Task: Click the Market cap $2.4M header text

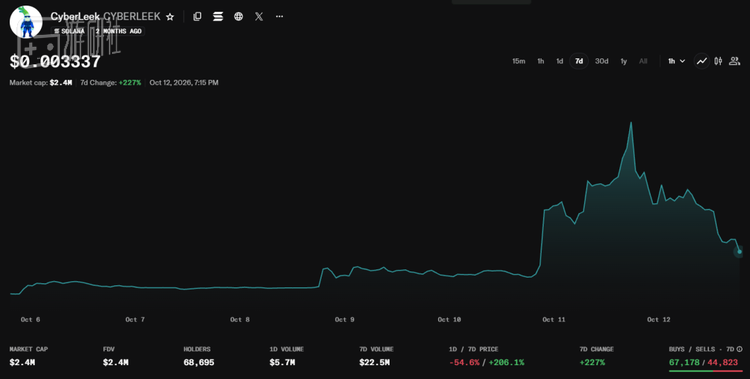Action: 41,83
